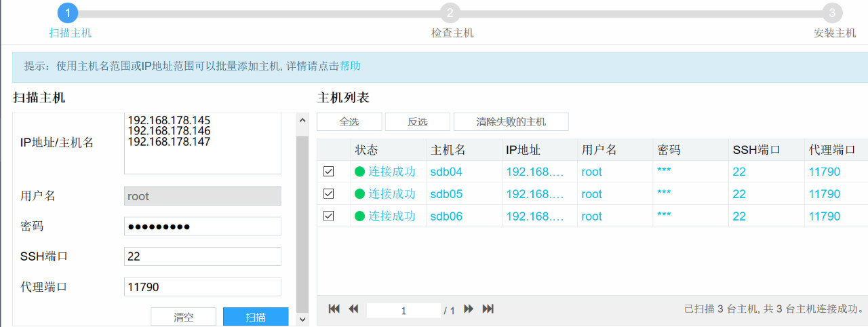The image size is (868, 327).
Task: Go to next page of host list
Action: tap(468, 309)
